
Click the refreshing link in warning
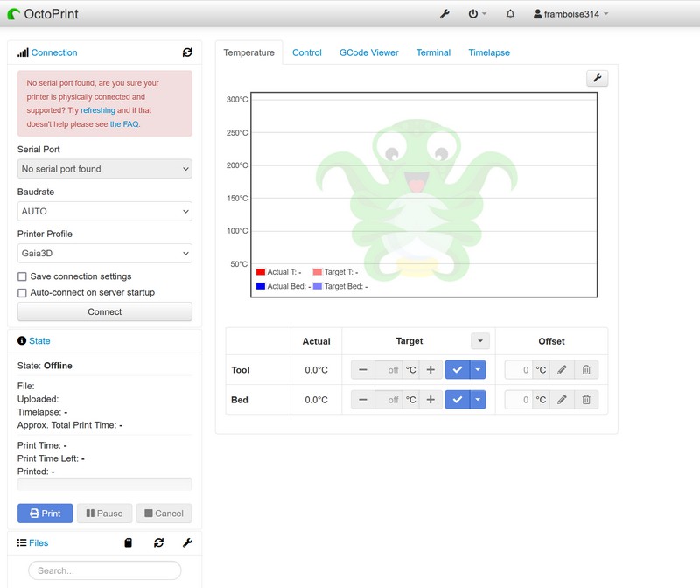click(x=98, y=110)
